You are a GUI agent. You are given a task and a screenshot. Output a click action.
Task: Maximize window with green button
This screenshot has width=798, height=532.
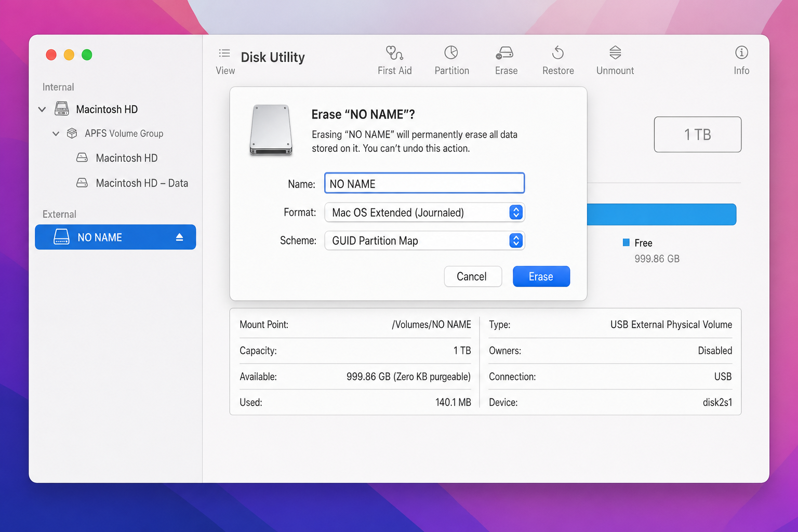coord(87,55)
